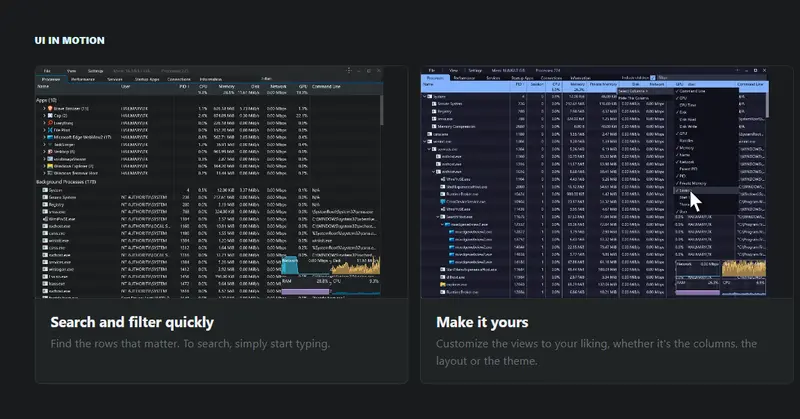Image resolution: width=800 pixels, height=419 pixels.
Task: Switch to Services tab in the blue-themed window
Action: [493, 78]
